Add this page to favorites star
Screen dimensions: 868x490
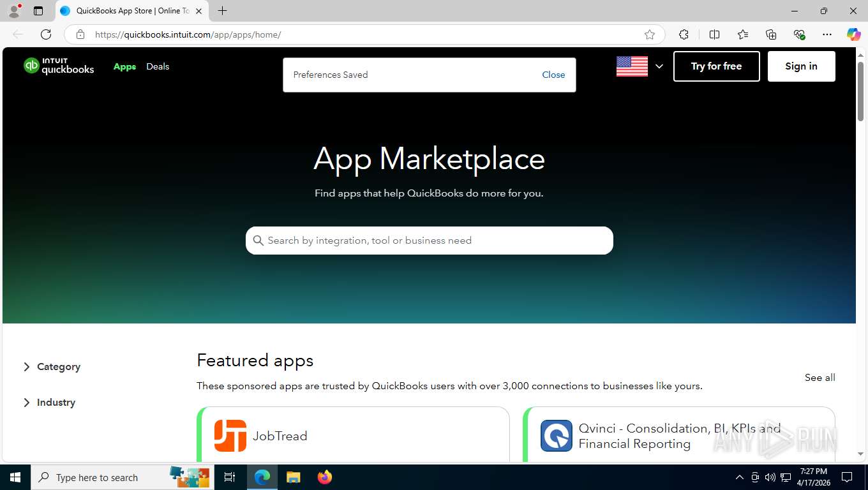tap(650, 34)
